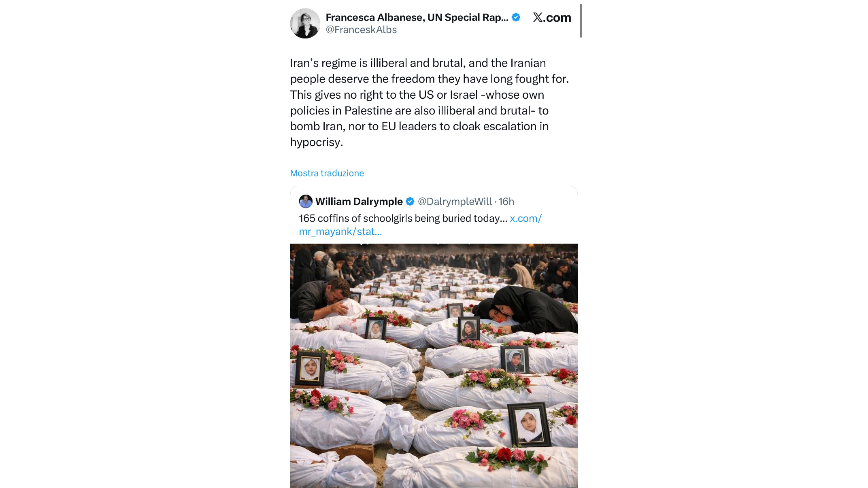The image size is (868, 488).
Task: Click the vertical scrollbar handle
Action: click(x=581, y=21)
